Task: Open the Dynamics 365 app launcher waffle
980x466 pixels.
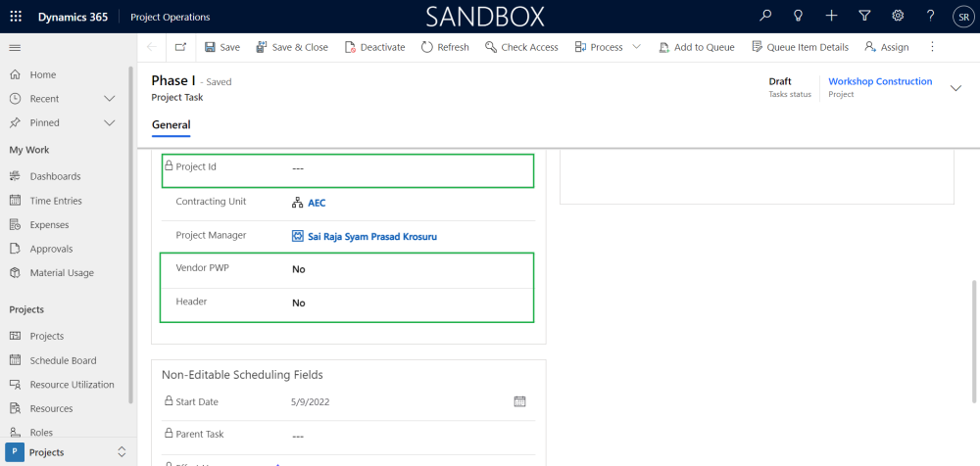Action: click(16, 17)
